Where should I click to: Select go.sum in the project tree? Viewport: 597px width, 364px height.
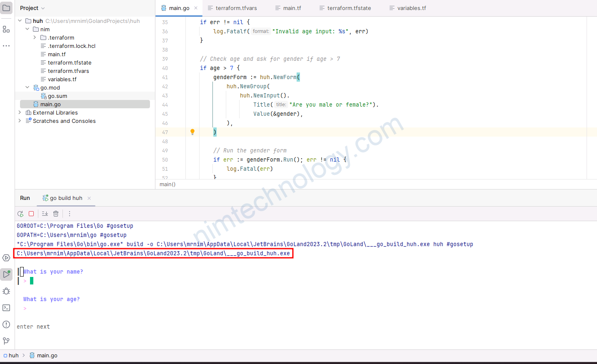pos(57,96)
